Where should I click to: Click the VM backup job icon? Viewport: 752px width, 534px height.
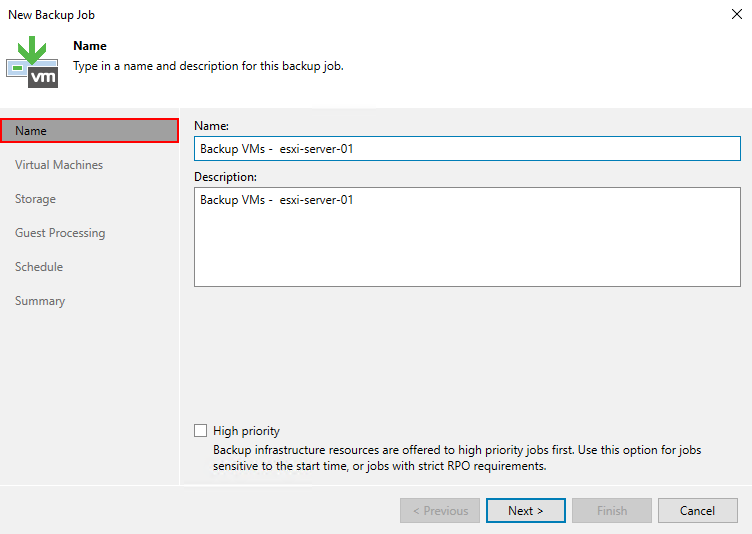[x=32, y=62]
